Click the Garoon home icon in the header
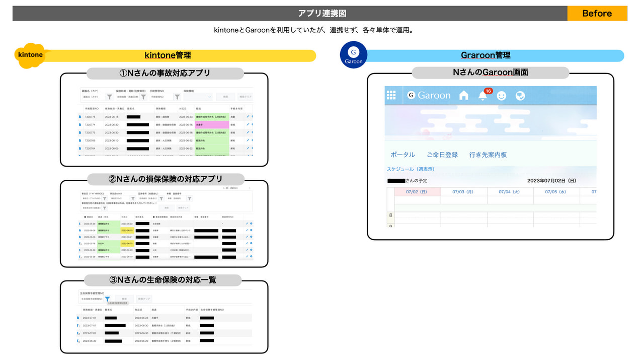This screenshot has height=362, width=644. [464, 95]
